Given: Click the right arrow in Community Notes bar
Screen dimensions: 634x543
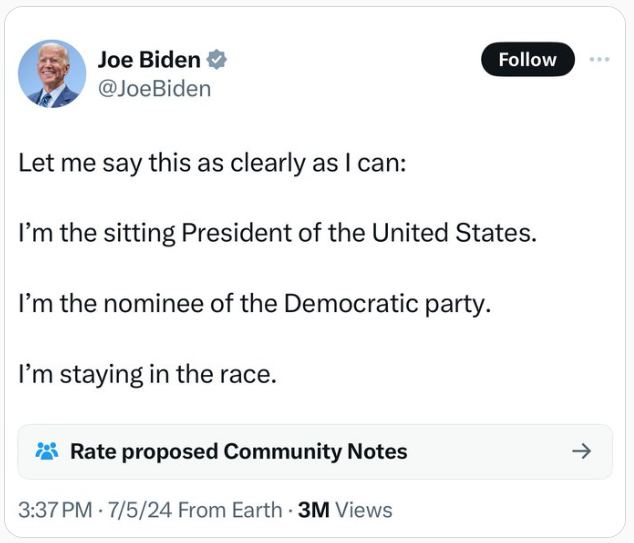Looking at the screenshot, I should [x=581, y=451].
